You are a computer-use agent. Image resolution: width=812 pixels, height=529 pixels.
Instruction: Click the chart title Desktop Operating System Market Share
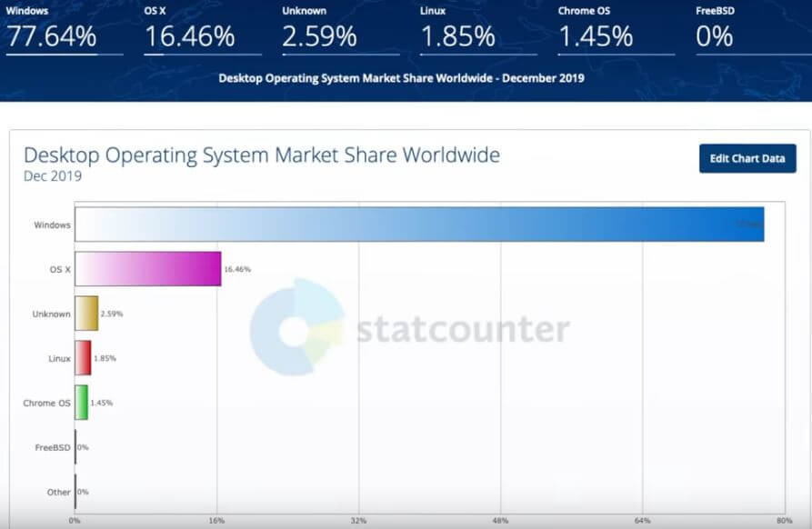(x=261, y=155)
